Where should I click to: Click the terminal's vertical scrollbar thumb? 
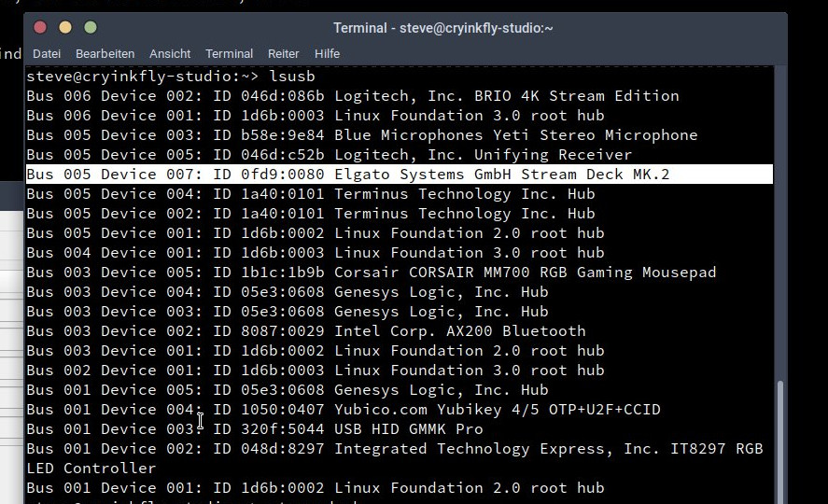[779, 439]
